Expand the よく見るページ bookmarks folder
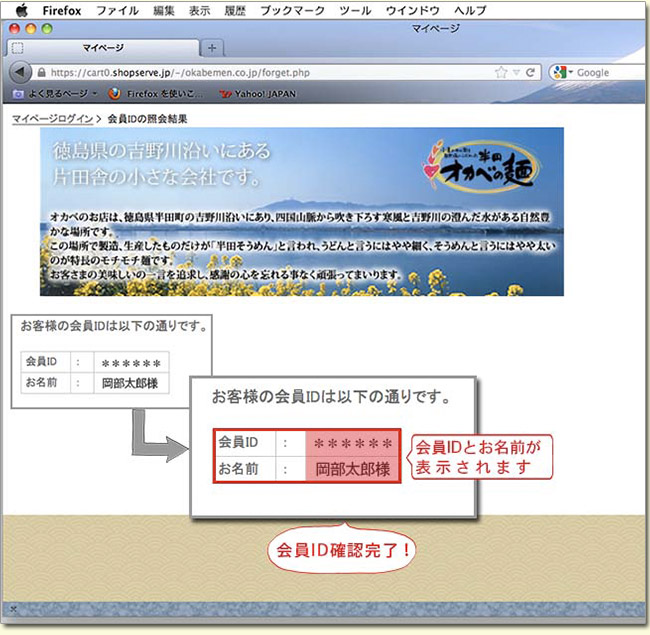650x635 pixels. click(x=56, y=94)
